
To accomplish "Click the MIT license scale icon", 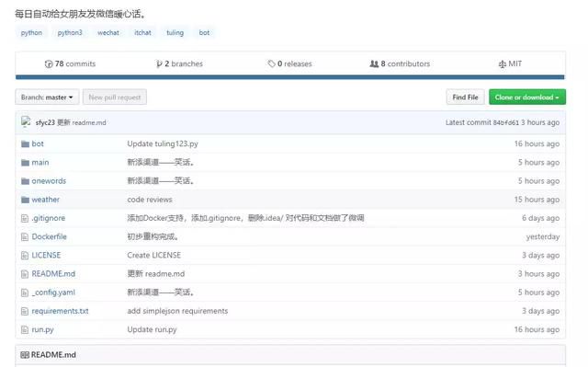I will [x=503, y=64].
